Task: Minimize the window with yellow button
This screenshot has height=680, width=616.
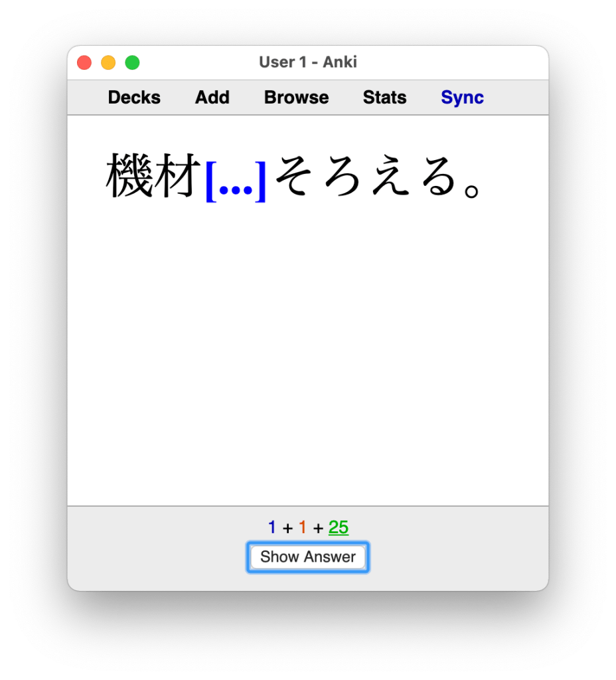Action: [x=108, y=62]
